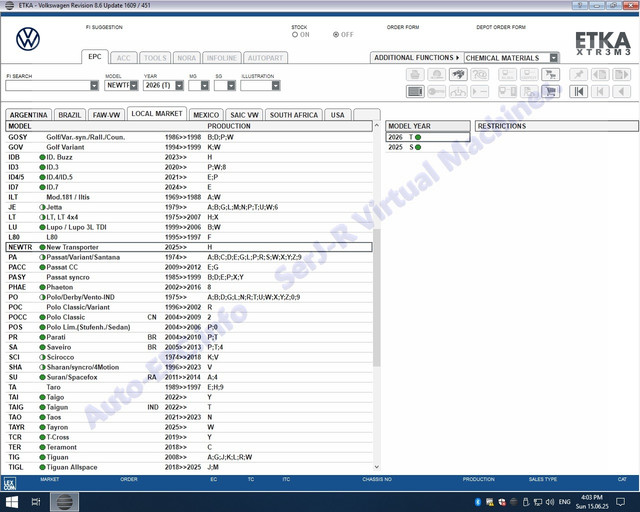Click scroll-down arrow of model list
This screenshot has width=640, height=512.
click(376, 467)
